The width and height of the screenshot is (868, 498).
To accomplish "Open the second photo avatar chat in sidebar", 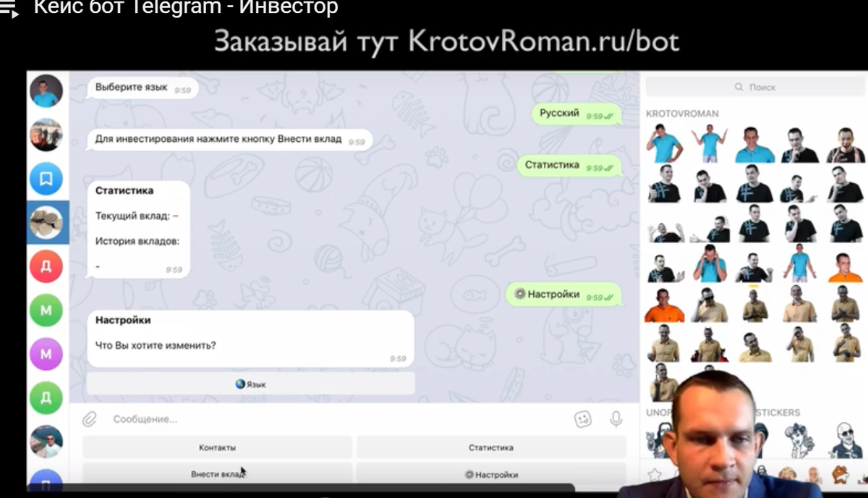I will [46, 135].
